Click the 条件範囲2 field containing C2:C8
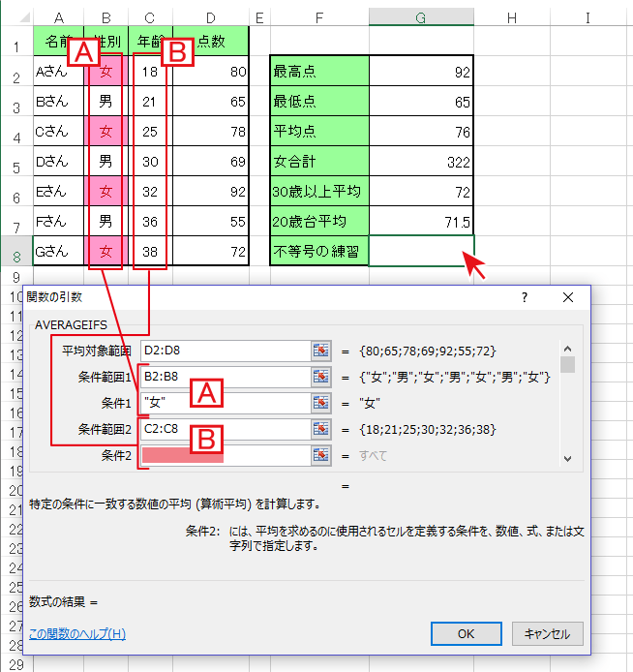The height and width of the screenshot is (672, 633). [226, 429]
